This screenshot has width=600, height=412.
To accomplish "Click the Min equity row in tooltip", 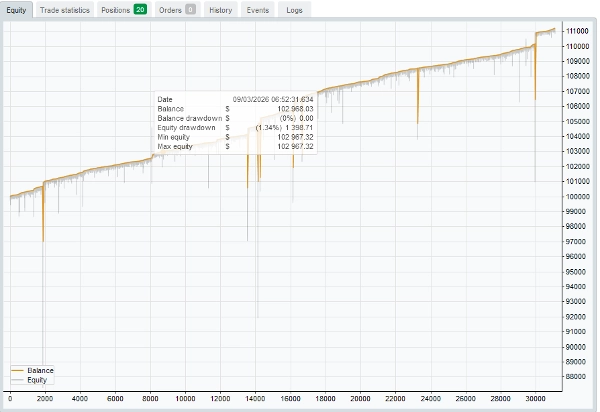I will pyautogui.click(x=235, y=137).
